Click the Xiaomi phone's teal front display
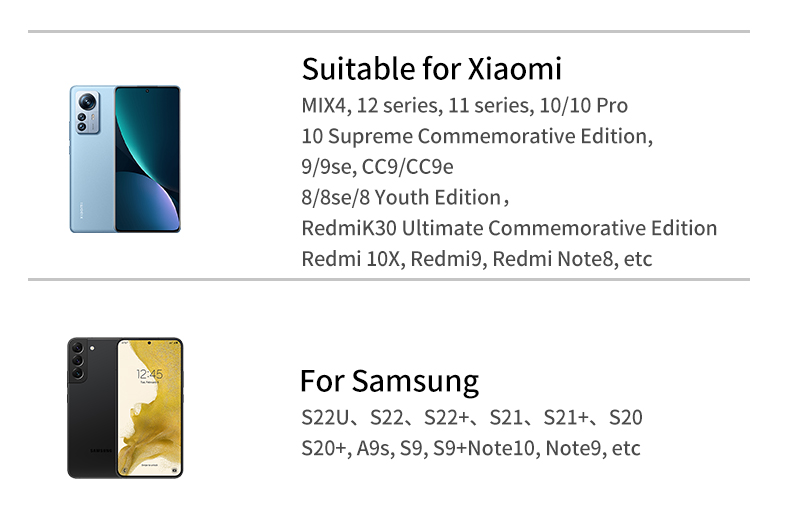 147,159
